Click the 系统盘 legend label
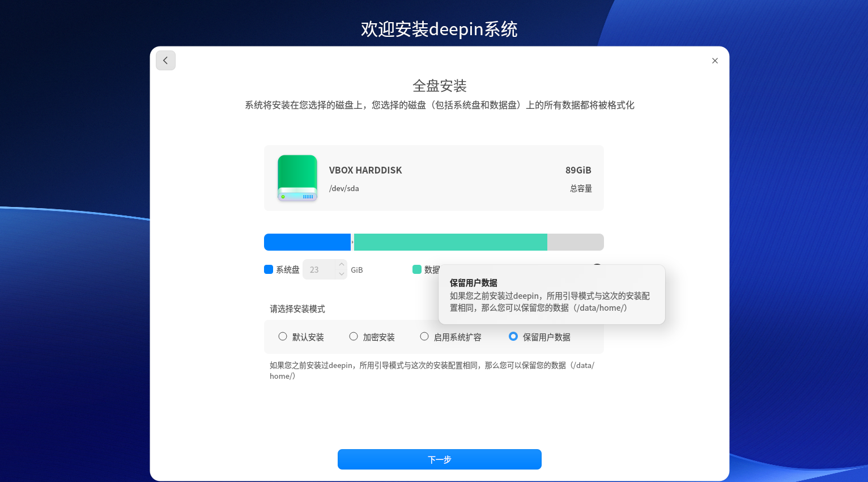 tap(288, 270)
